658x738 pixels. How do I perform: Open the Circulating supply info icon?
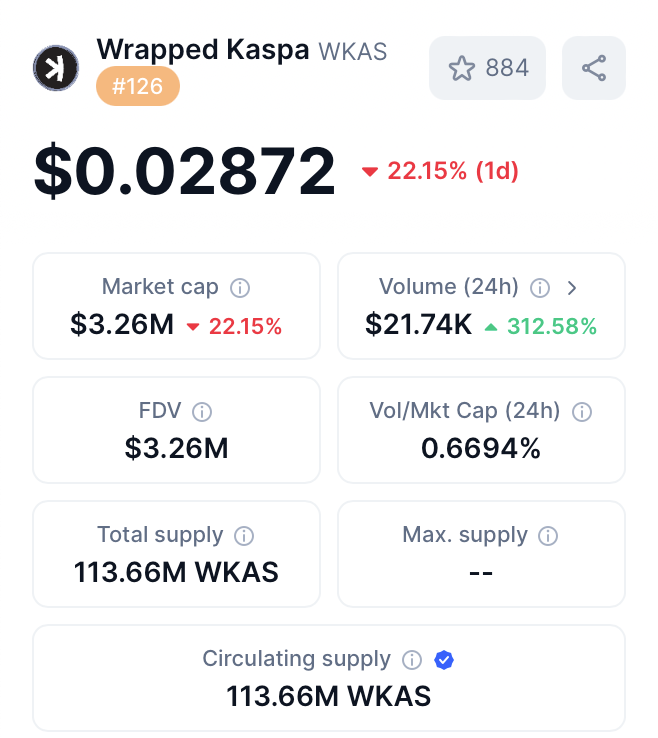(412, 660)
